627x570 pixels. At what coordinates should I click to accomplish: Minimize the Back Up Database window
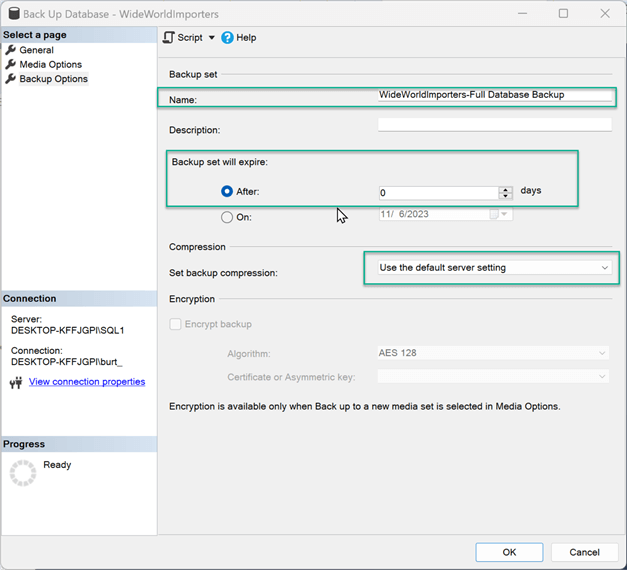pyautogui.click(x=522, y=14)
